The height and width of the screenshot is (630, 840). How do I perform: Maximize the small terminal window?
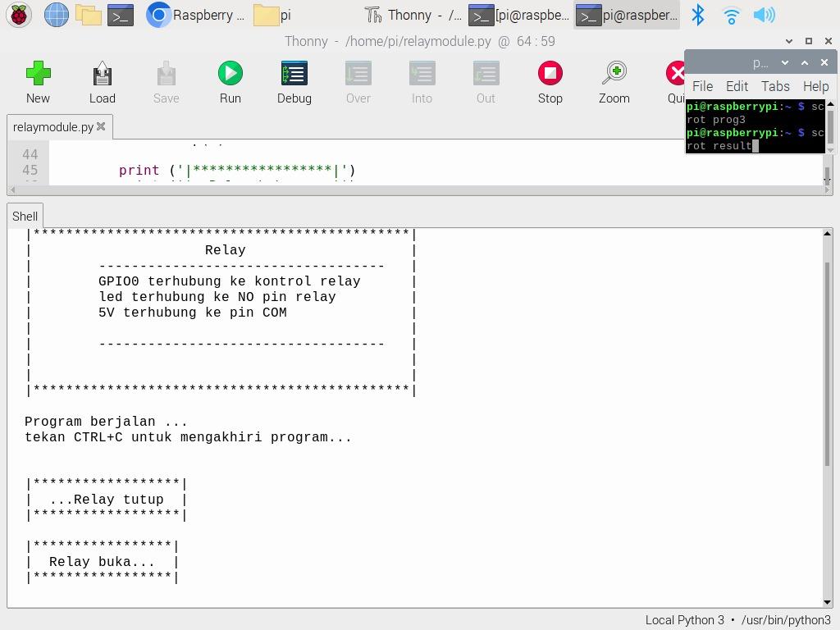click(805, 62)
